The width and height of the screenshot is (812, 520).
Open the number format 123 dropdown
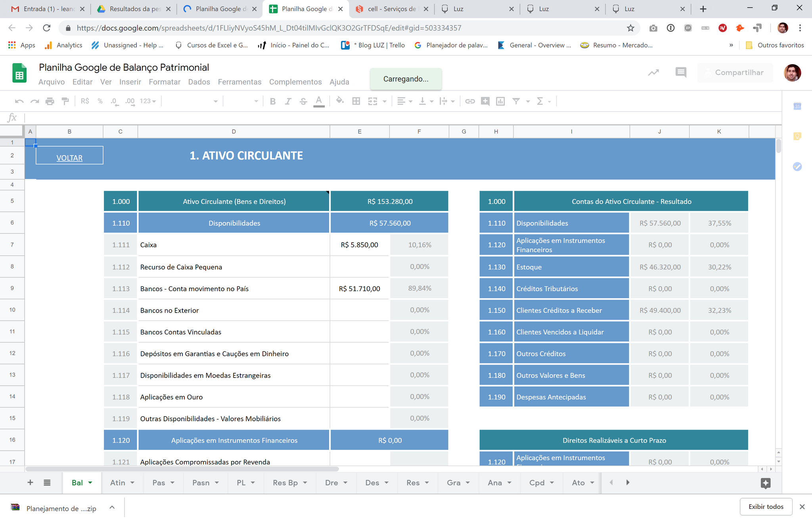(148, 102)
